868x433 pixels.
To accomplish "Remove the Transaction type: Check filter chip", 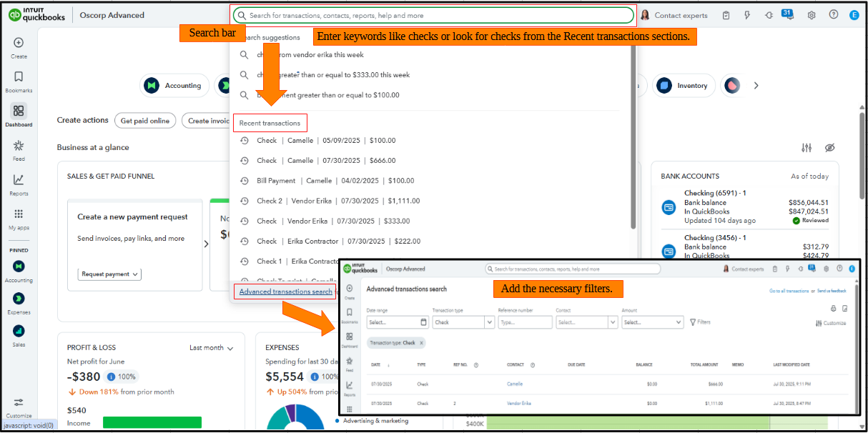I will pos(422,343).
